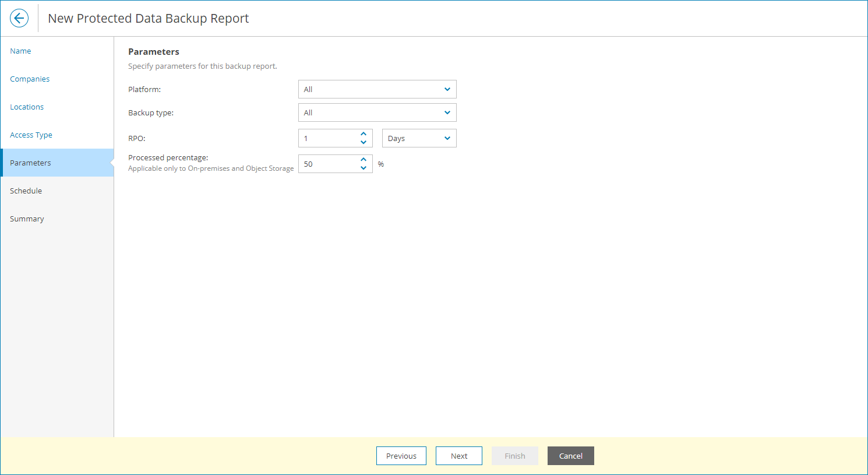Click the Previous button
This screenshot has width=868, height=475.
(x=401, y=456)
